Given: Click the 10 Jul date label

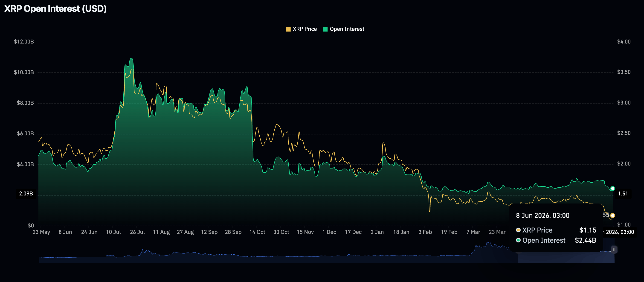Looking at the screenshot, I should (113, 232).
